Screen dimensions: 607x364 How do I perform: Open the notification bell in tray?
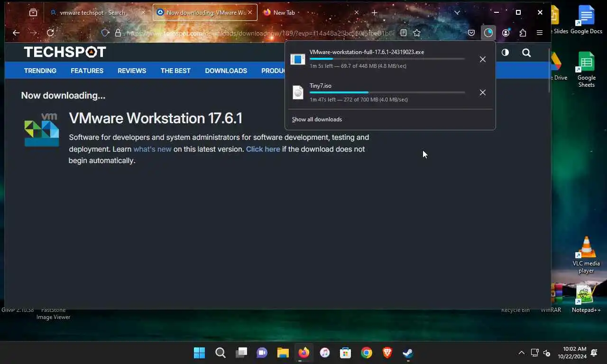[x=594, y=353]
